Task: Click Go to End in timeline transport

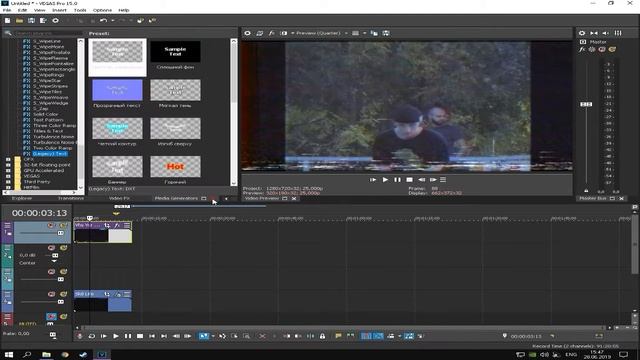Action: pyautogui.click(x=164, y=336)
